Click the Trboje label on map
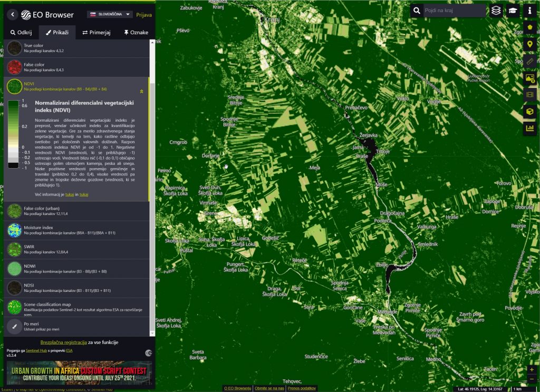 [x=383, y=151]
